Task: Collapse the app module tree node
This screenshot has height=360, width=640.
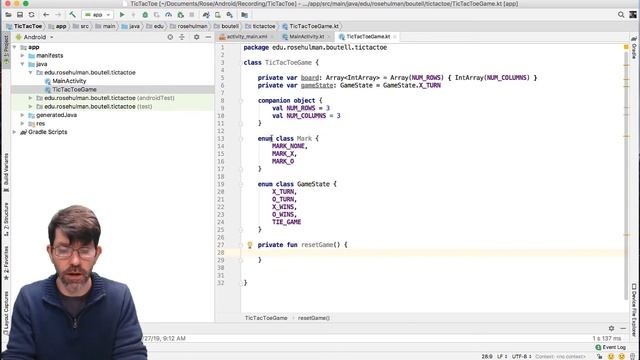Action: pos(15,47)
